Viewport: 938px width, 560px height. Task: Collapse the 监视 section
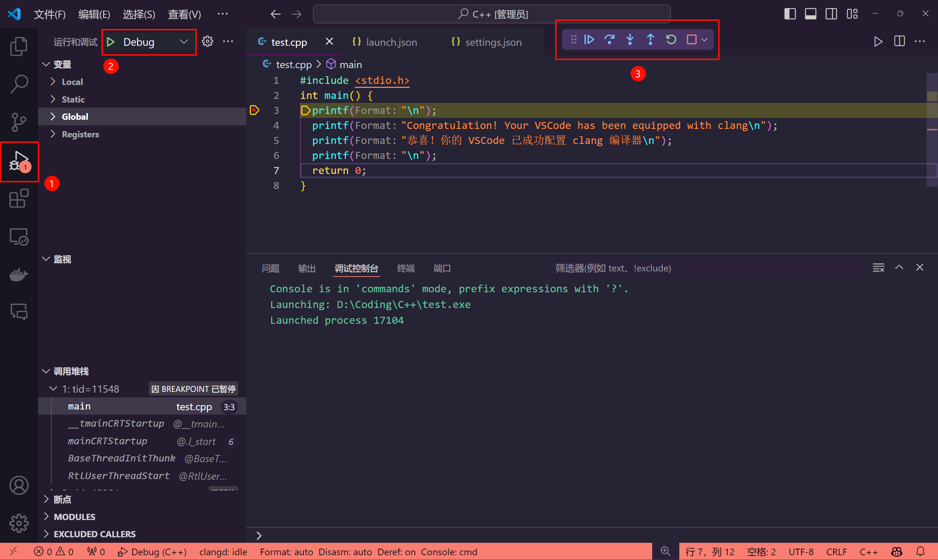142,259
